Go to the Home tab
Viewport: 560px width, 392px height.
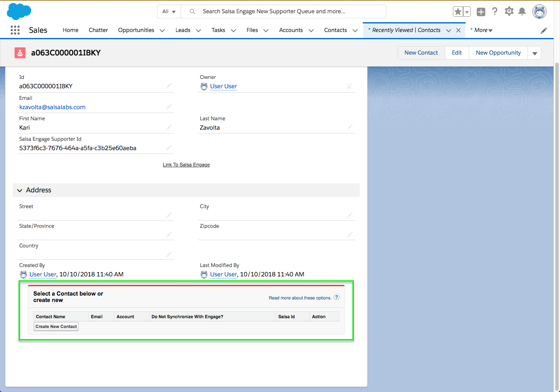pyautogui.click(x=70, y=30)
